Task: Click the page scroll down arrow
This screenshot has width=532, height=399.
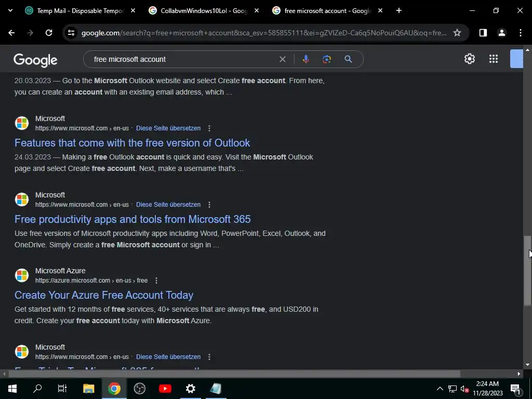Action: [x=527, y=365]
